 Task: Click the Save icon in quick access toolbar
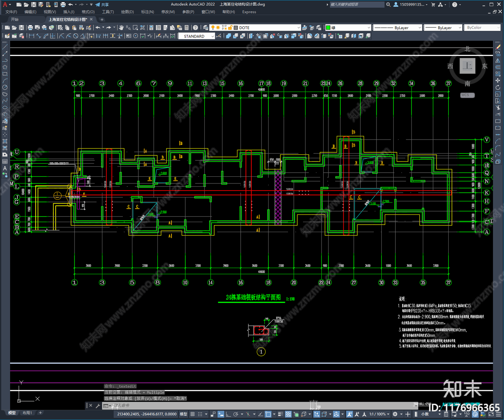coord(33,4)
